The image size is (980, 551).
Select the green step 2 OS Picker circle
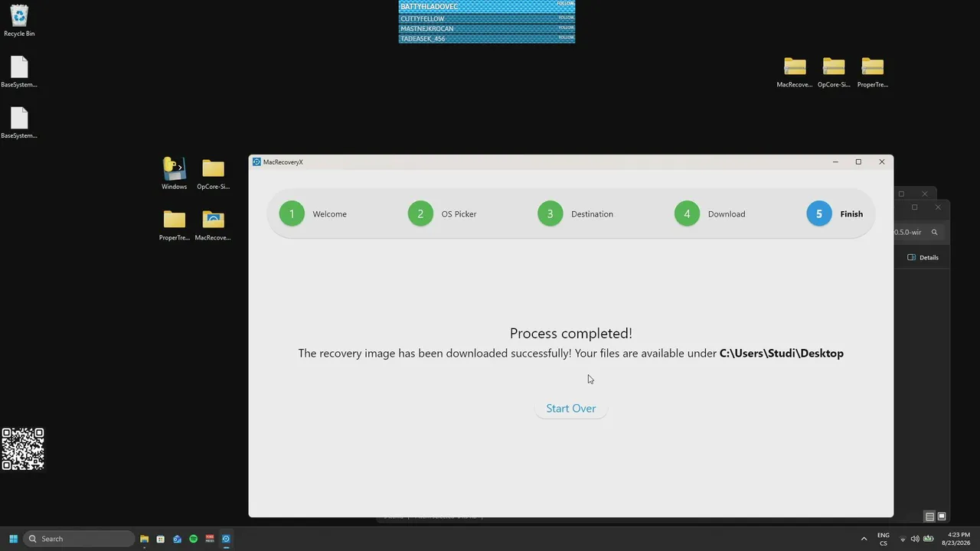click(420, 214)
